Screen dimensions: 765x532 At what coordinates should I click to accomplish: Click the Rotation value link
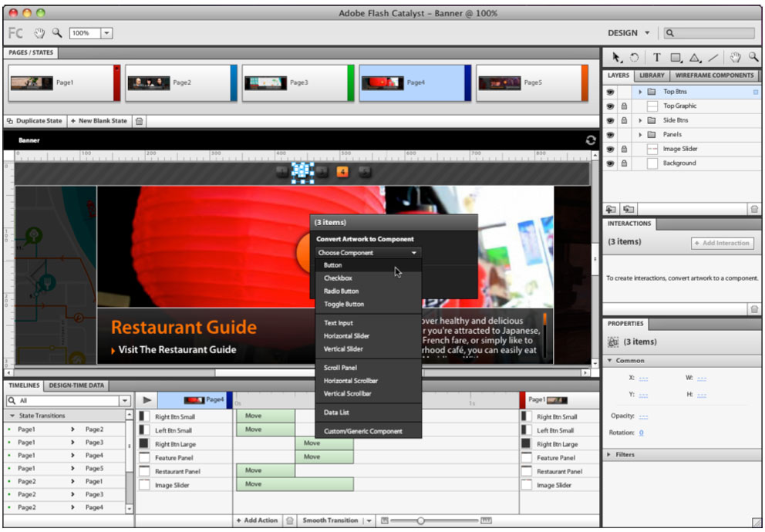(x=641, y=433)
